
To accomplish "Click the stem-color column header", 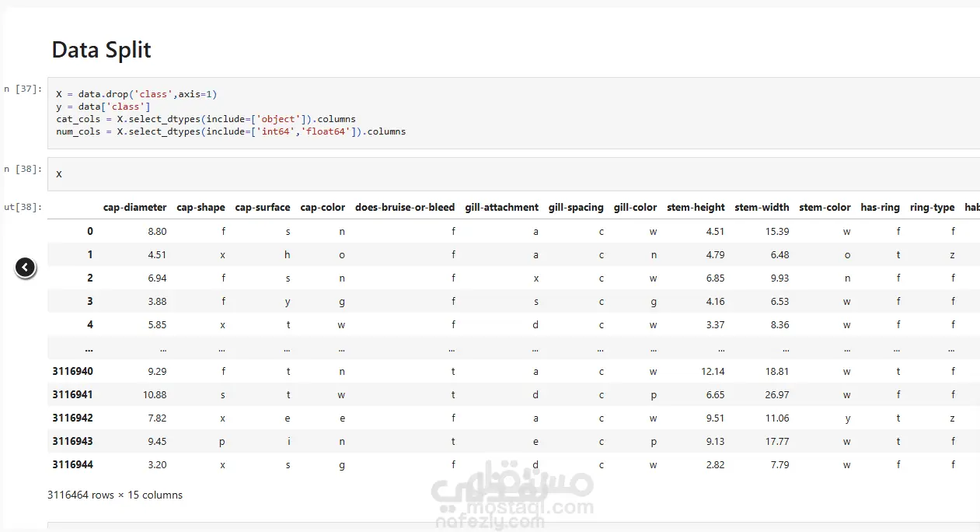I will pos(825,208).
